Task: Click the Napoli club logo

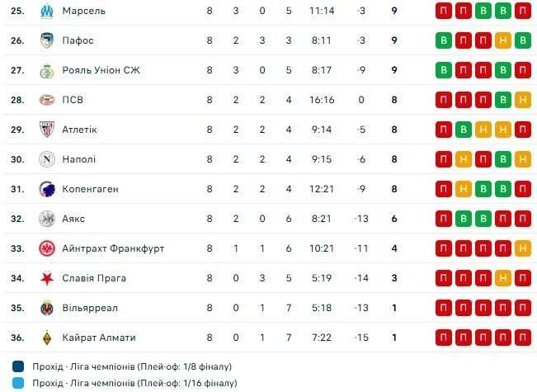Action: [46, 159]
